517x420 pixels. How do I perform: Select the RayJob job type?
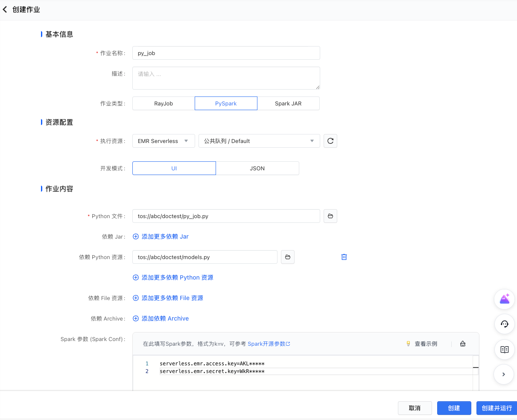pyautogui.click(x=164, y=103)
